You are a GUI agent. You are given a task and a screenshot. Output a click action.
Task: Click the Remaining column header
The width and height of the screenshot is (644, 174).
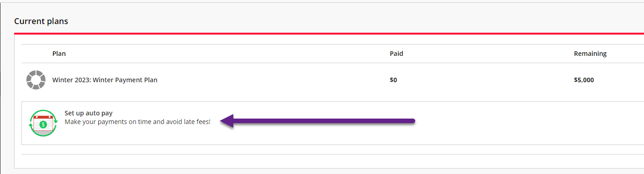point(590,54)
